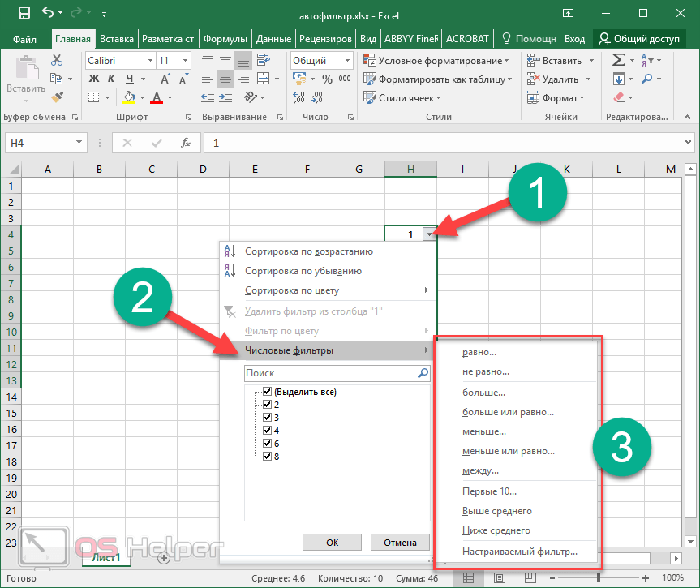Click the percent style icon
The width and height of the screenshot is (700, 588).
pos(327,79)
